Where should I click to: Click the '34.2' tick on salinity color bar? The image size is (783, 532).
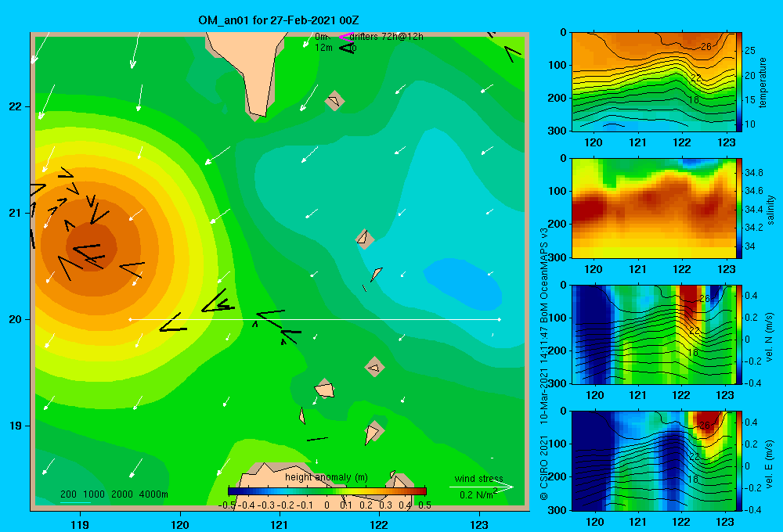754,228
